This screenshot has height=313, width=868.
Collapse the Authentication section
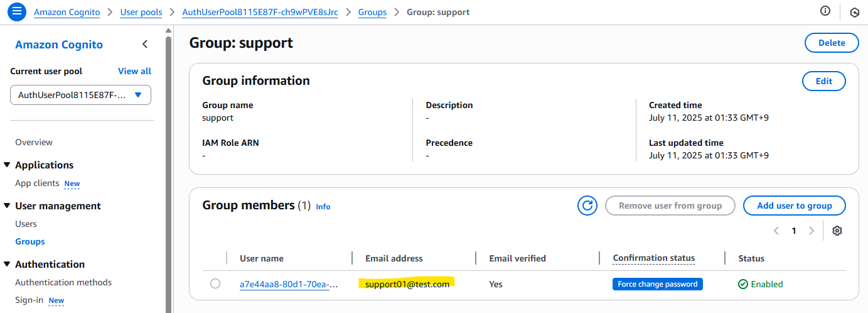coord(8,264)
